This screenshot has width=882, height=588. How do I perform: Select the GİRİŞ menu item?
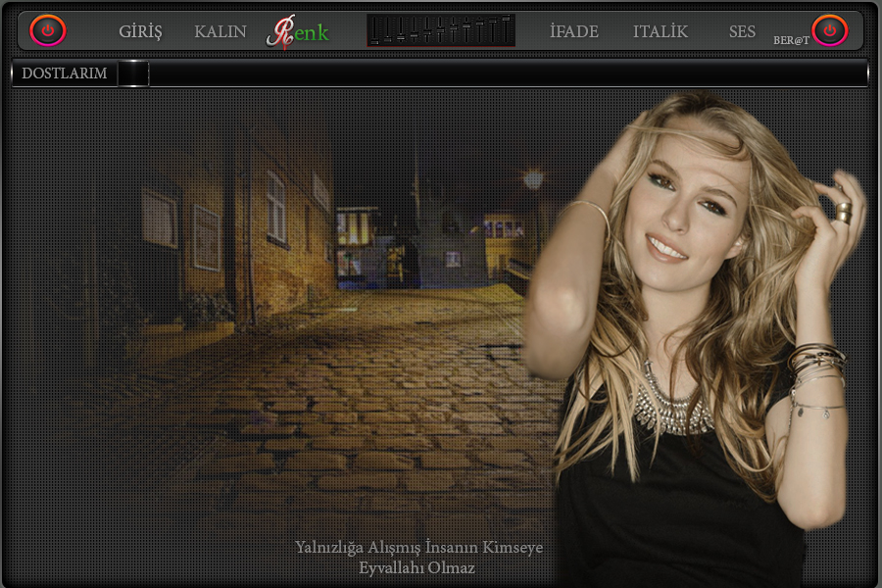click(x=140, y=31)
